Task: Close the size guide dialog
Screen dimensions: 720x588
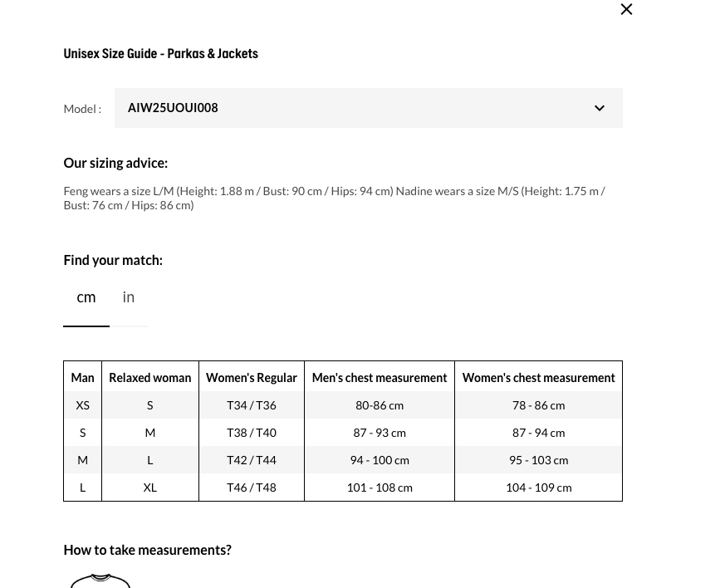Action: point(626,10)
